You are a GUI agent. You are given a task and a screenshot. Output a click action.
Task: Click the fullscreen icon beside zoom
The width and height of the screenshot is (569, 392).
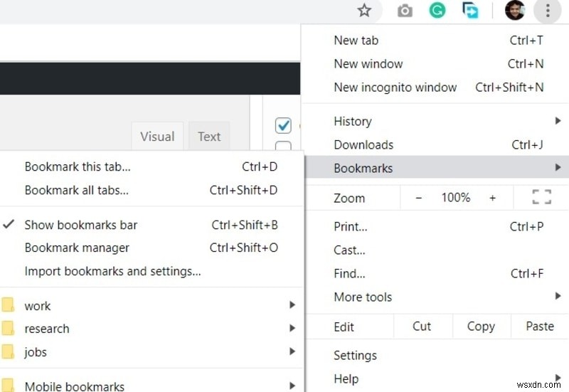pos(542,198)
